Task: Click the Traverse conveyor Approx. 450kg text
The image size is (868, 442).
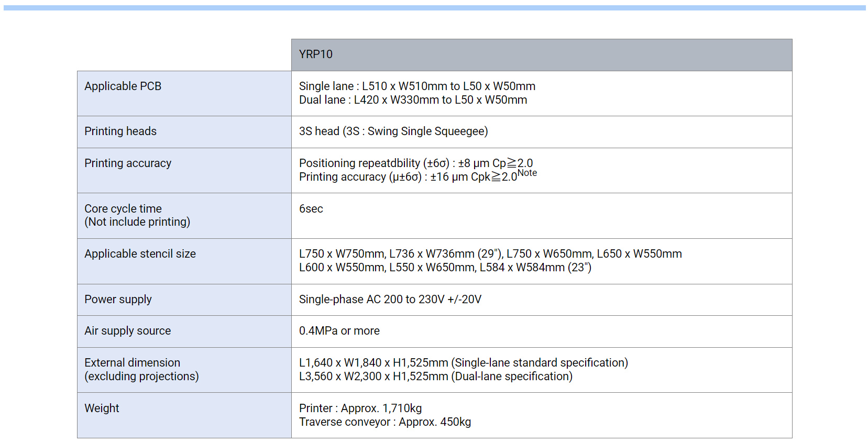Action: point(384,422)
